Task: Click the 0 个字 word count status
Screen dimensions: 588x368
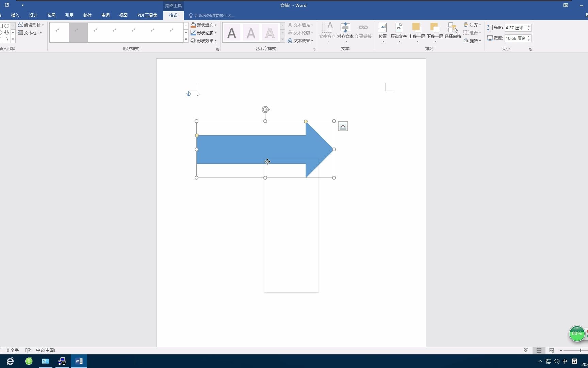Action: tap(13, 350)
